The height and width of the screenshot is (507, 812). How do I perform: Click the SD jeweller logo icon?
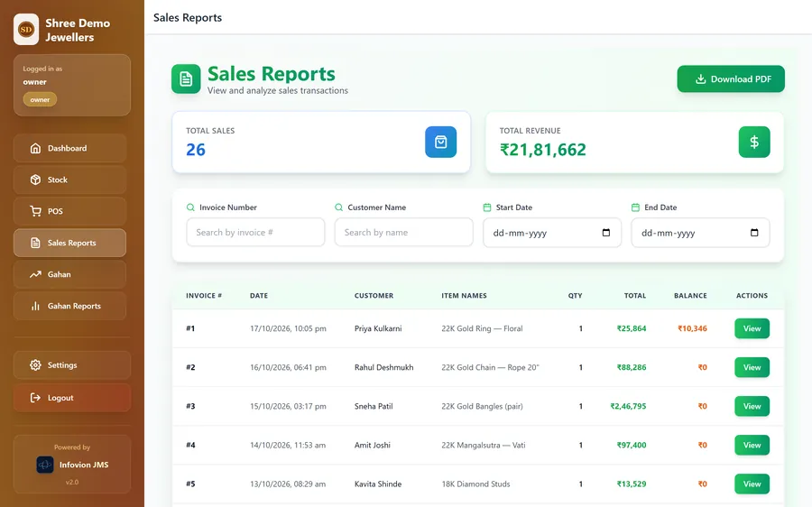pyautogui.click(x=26, y=30)
